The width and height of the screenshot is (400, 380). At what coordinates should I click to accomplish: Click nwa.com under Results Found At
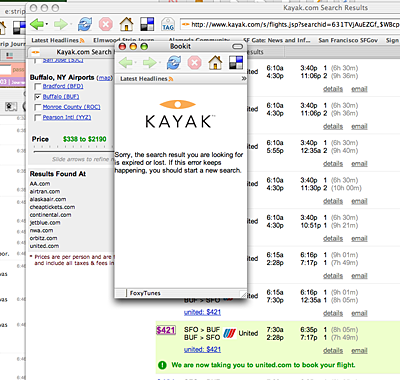point(41,230)
